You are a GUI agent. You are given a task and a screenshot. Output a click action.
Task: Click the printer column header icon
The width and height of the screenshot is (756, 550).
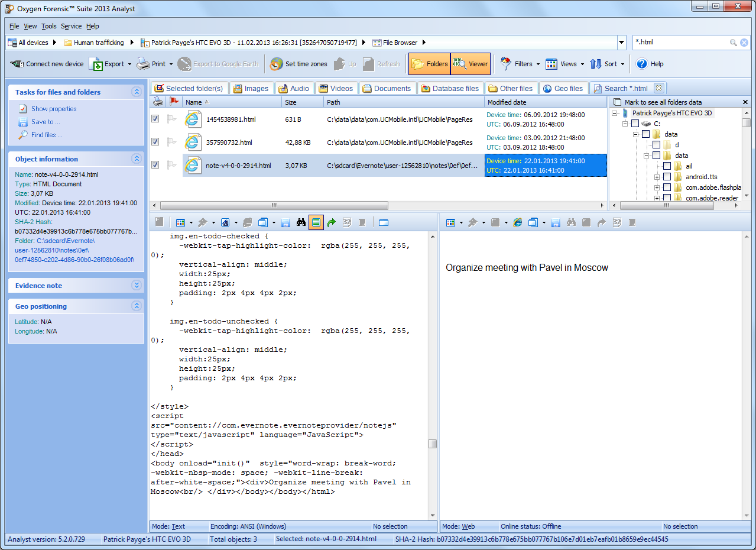(158, 102)
